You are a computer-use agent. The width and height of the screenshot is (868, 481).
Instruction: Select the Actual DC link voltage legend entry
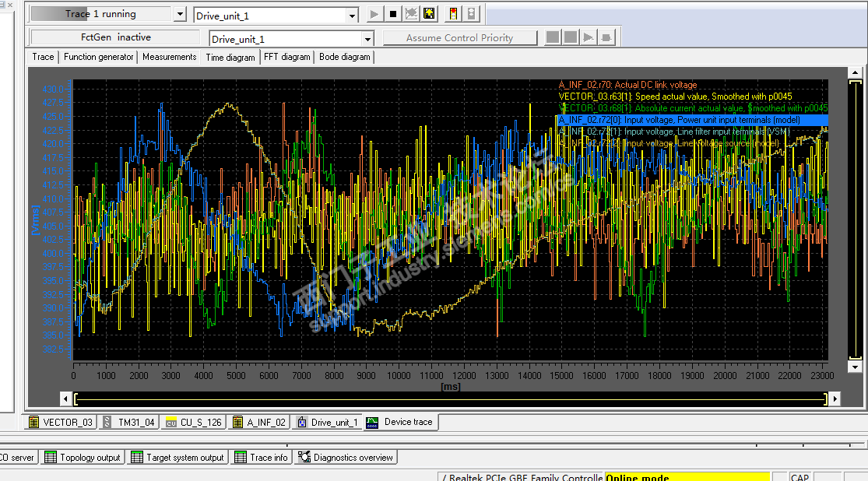(x=627, y=85)
